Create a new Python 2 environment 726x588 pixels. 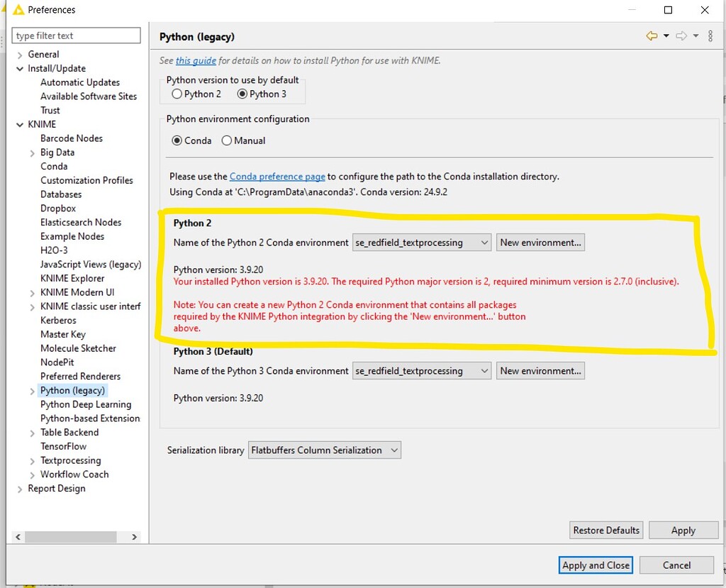click(540, 242)
